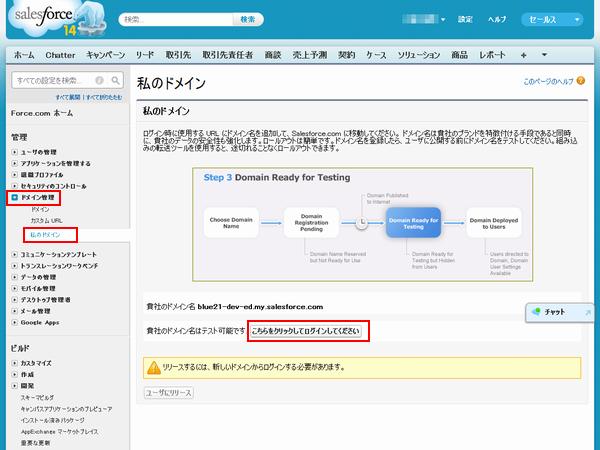
Task: Click the チャット panel label
Action: 555,312
